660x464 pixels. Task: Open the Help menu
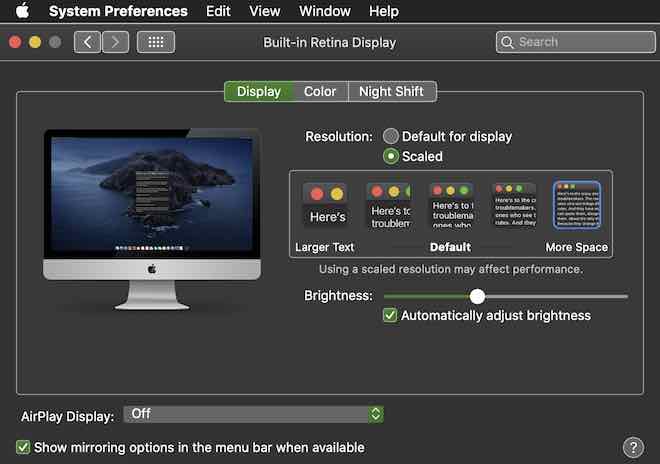click(383, 11)
